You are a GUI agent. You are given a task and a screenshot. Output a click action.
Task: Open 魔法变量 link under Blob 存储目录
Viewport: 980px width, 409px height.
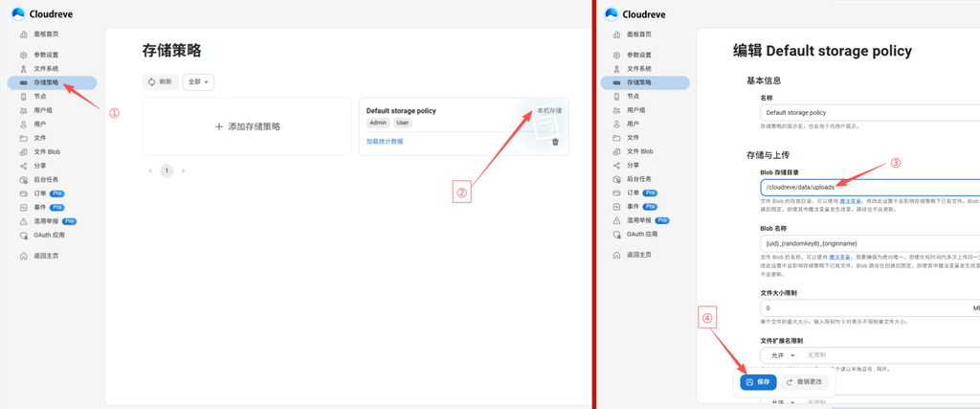point(851,201)
